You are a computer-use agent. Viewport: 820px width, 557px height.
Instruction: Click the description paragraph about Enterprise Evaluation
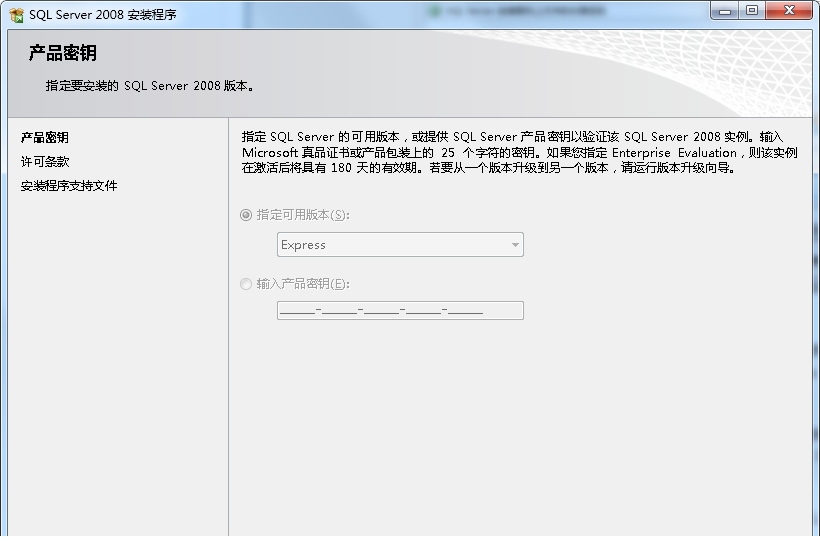520,152
